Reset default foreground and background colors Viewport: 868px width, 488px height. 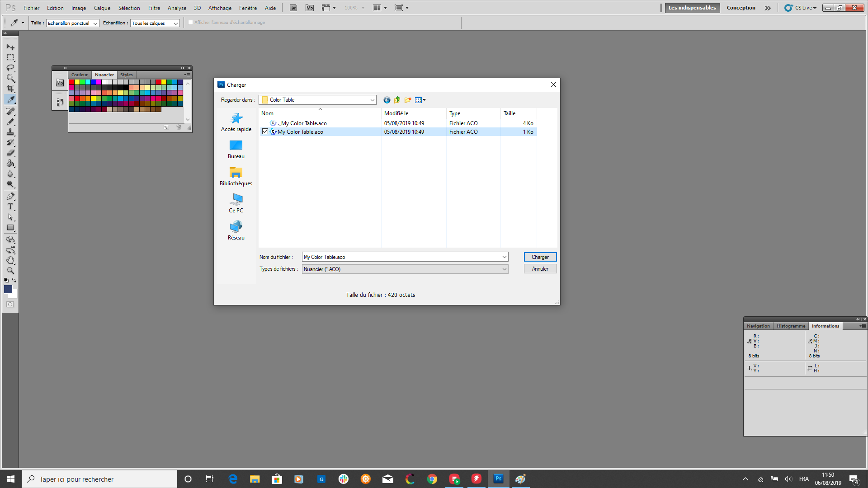tap(6, 280)
